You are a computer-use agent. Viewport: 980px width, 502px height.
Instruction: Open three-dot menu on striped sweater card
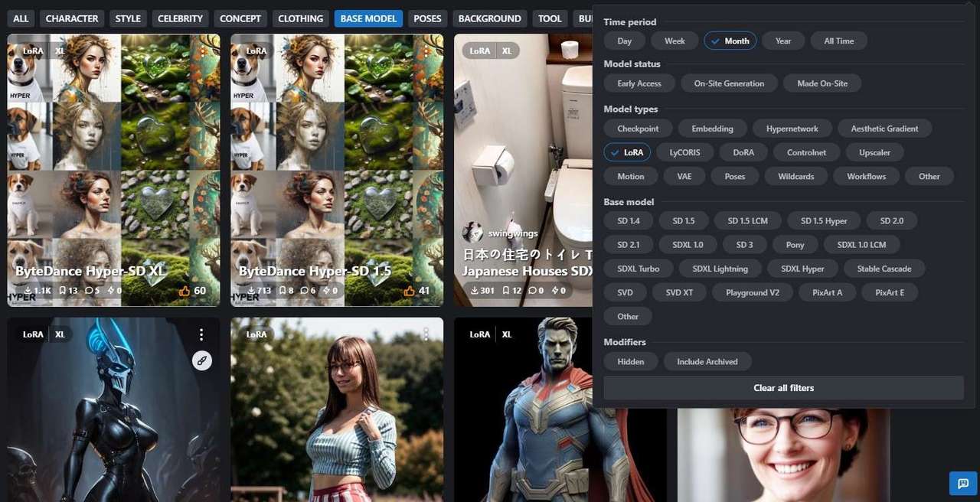tap(426, 334)
